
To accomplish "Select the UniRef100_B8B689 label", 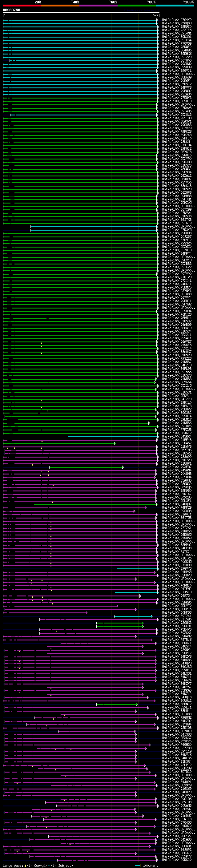I will (177, 78).
